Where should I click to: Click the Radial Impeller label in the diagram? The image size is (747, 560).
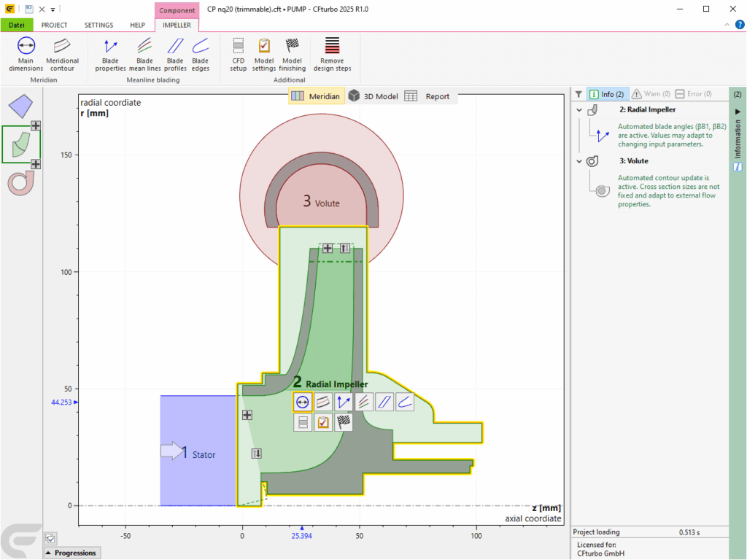tap(337, 384)
